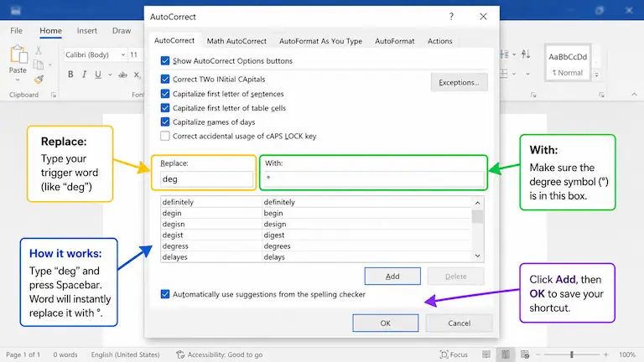
Task: Click the AutoCorrect list scrollbar thumb
Action: click(477, 216)
